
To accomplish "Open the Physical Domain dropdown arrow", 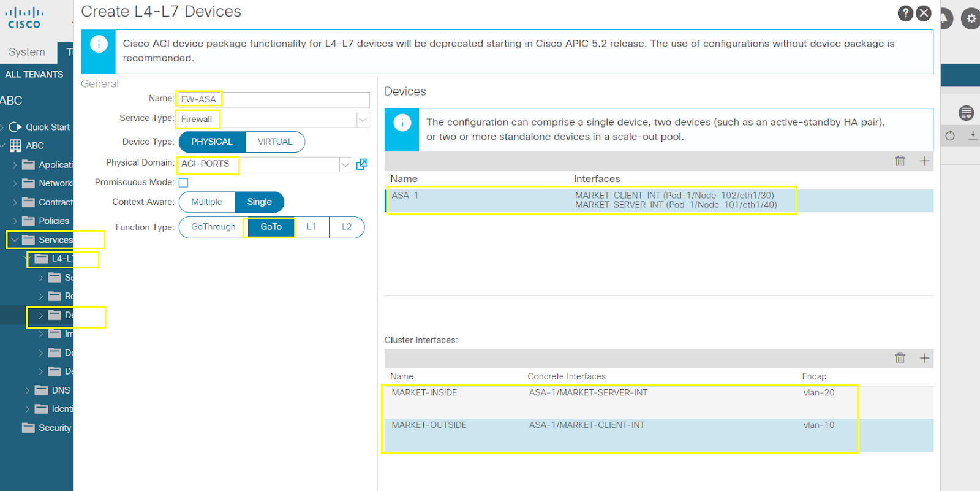I will 345,164.
